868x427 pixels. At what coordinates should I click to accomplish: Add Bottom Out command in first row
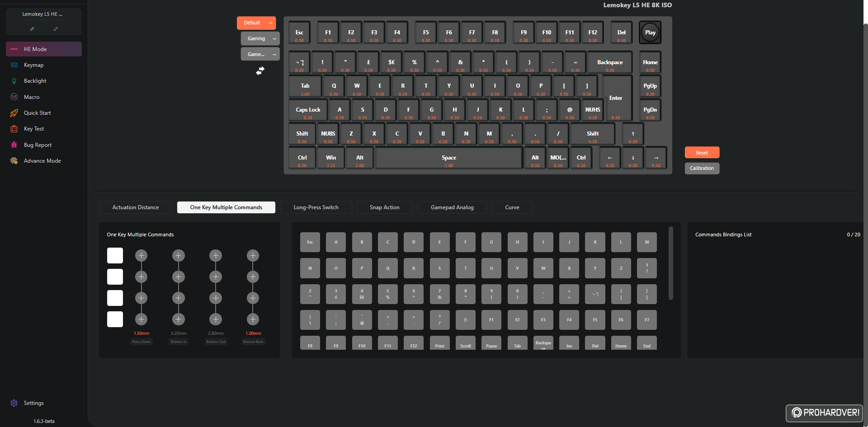216,256
